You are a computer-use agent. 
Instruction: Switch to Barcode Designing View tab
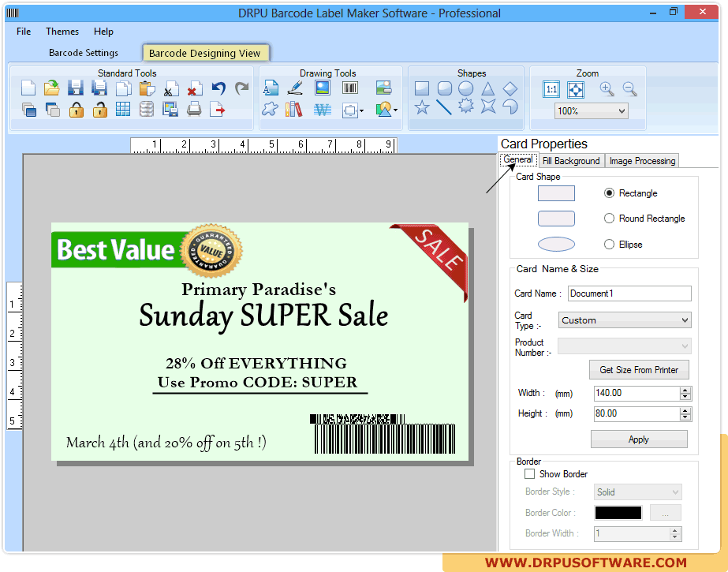(x=205, y=54)
